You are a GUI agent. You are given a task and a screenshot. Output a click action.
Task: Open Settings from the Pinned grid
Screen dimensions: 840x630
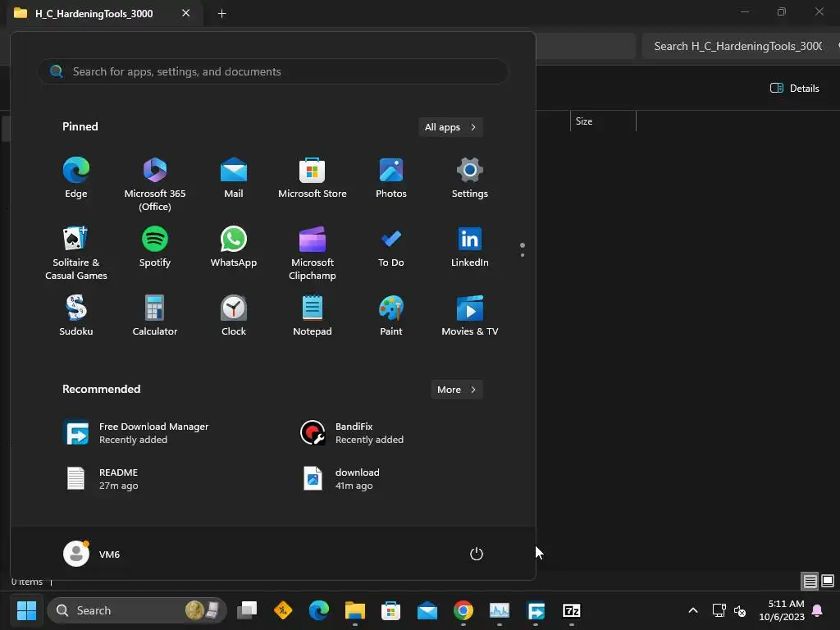470,178
